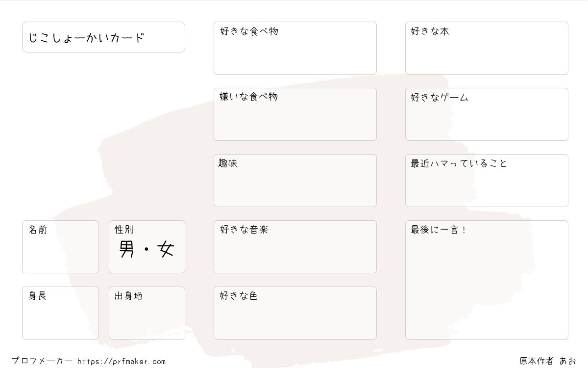The image size is (588, 368).
Task: Select the 好きなゲーム field
Action: (487, 114)
